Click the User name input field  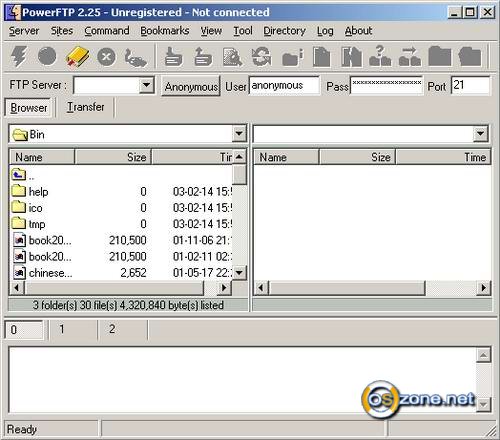coord(284,86)
